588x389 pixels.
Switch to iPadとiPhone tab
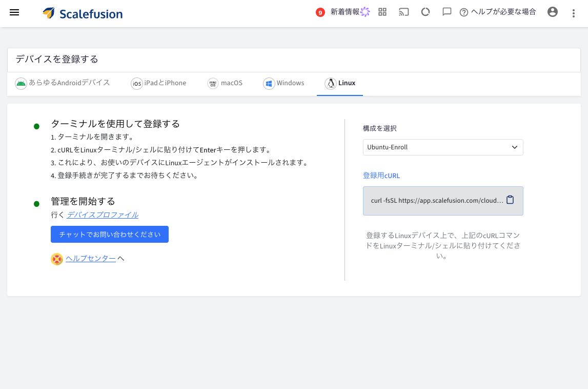(158, 83)
